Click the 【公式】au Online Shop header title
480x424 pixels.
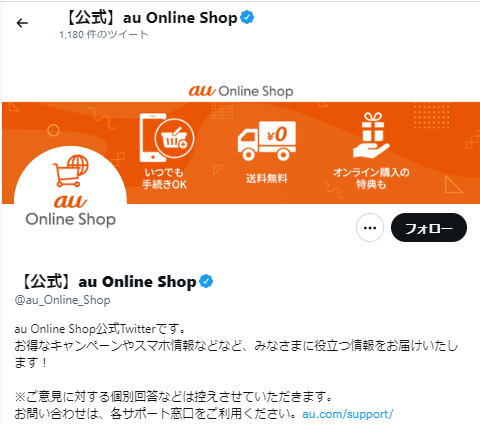[x=151, y=17]
